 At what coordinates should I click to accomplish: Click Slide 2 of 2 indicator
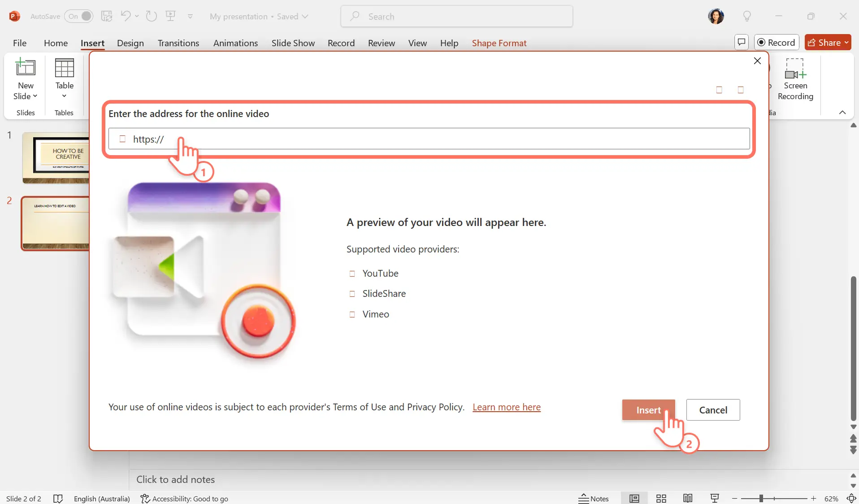(x=24, y=499)
